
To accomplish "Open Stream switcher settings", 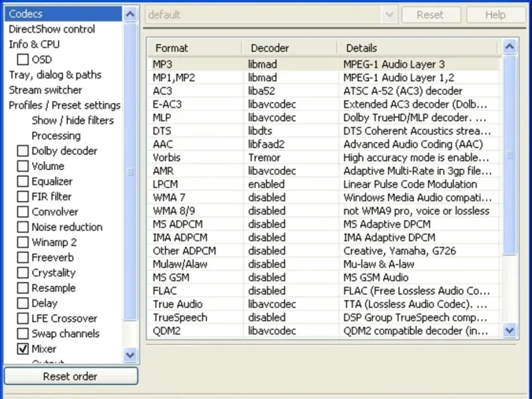I will coord(45,90).
